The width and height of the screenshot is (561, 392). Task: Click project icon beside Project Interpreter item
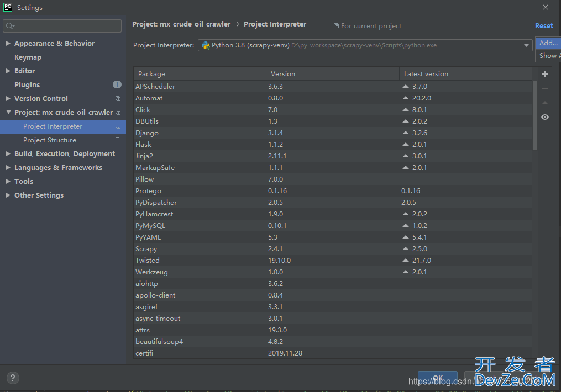coord(118,126)
